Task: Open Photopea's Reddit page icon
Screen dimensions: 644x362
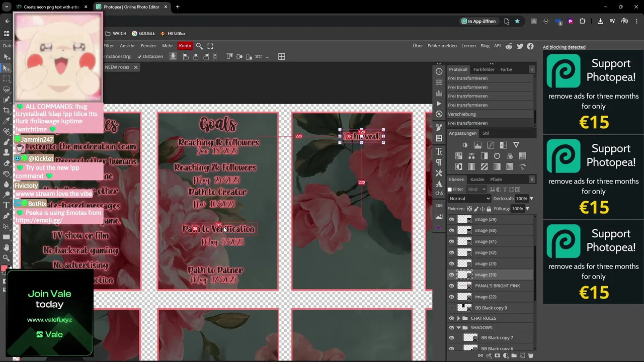Action: [509, 46]
